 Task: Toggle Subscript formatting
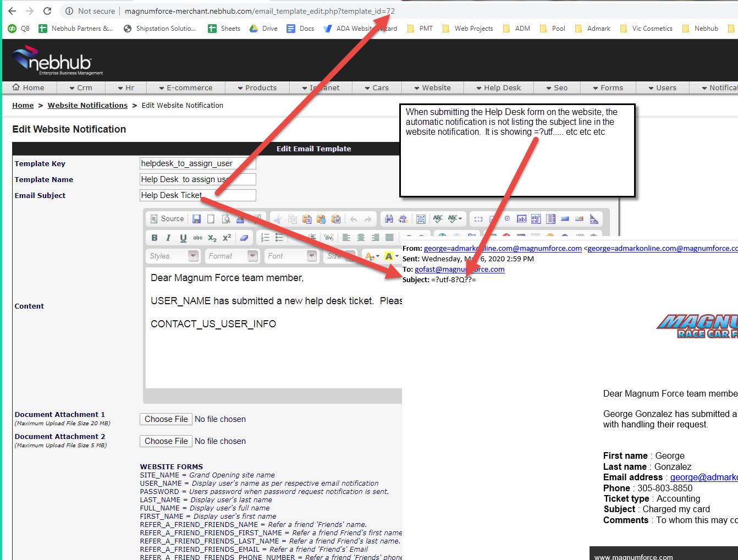coord(212,238)
